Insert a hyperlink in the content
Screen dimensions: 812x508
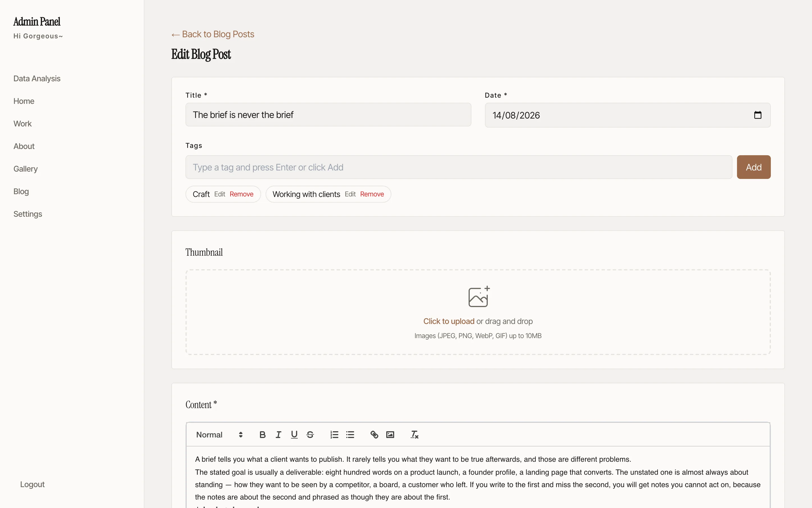pyautogui.click(x=374, y=435)
